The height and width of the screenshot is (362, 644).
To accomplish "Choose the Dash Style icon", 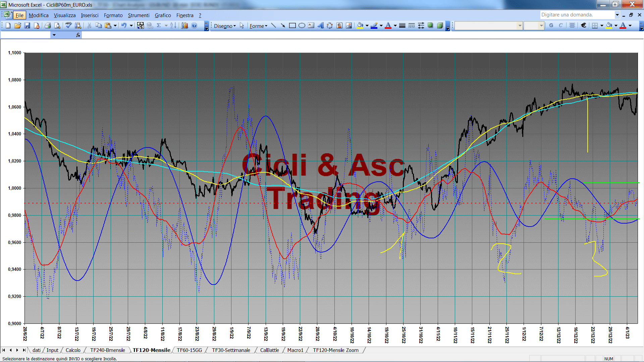I will [412, 25].
